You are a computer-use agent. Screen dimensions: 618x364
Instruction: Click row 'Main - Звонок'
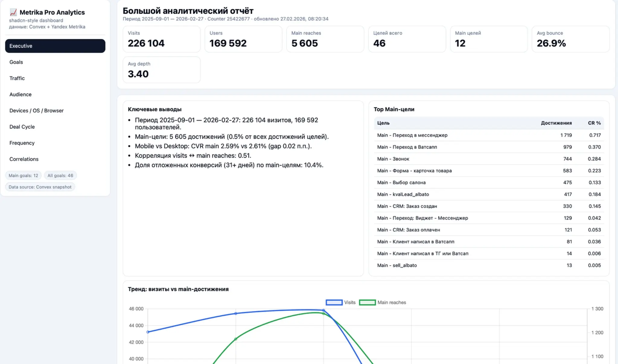point(489,159)
